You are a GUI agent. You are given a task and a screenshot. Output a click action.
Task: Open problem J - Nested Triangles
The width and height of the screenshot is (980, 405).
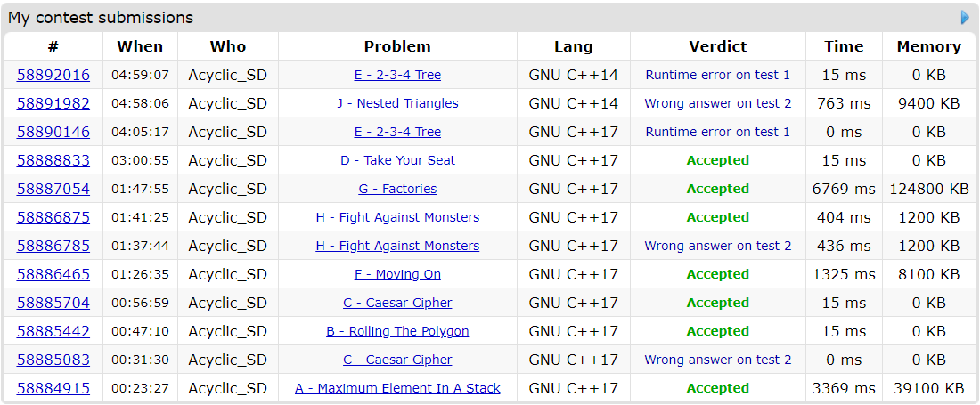(397, 103)
